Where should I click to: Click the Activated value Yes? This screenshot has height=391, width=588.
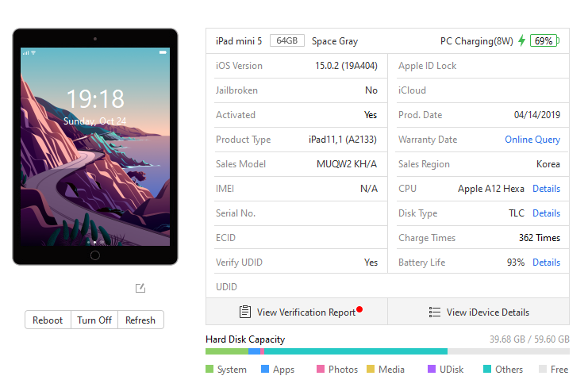(x=371, y=115)
